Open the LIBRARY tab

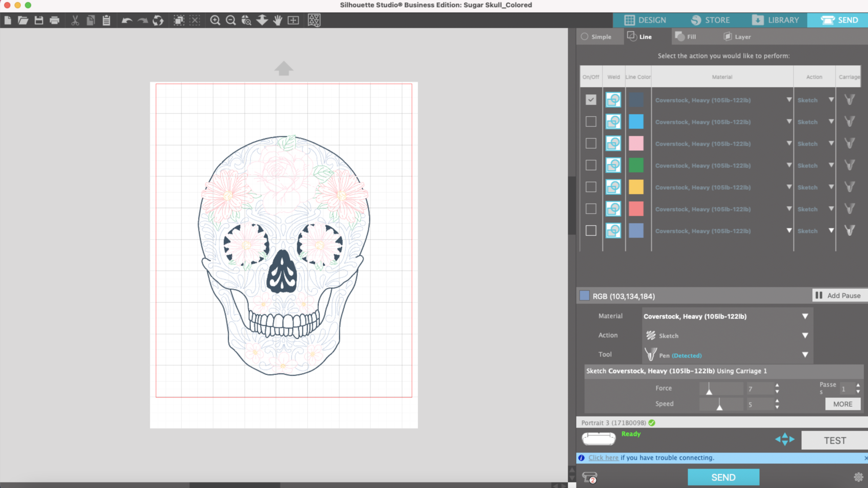pyautogui.click(x=776, y=20)
